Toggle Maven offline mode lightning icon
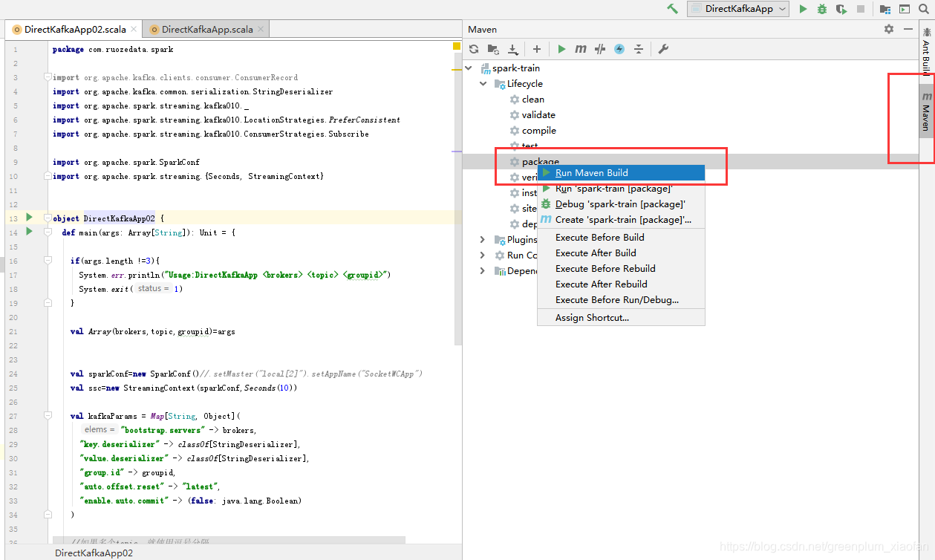This screenshot has height=560, width=935. (x=619, y=49)
